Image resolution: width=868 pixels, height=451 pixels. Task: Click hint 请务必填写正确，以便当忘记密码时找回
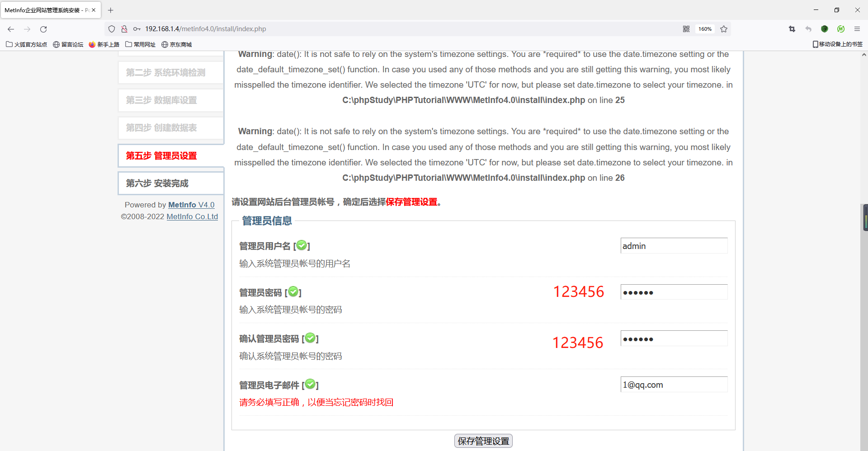pos(316,402)
